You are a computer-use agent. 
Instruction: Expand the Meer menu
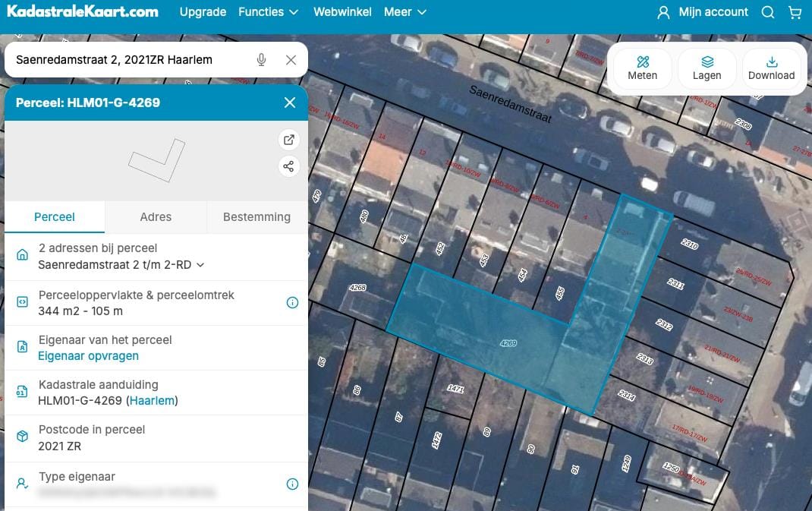(404, 12)
